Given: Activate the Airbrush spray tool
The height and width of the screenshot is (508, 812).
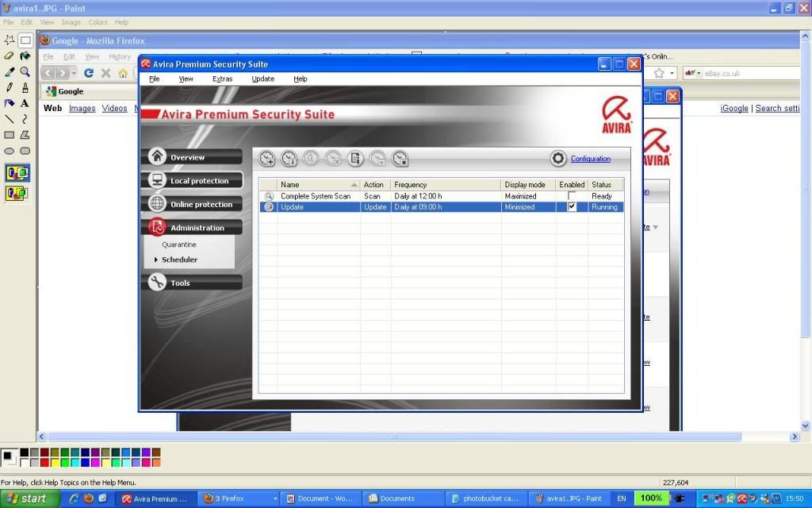Looking at the screenshot, I should (10, 103).
